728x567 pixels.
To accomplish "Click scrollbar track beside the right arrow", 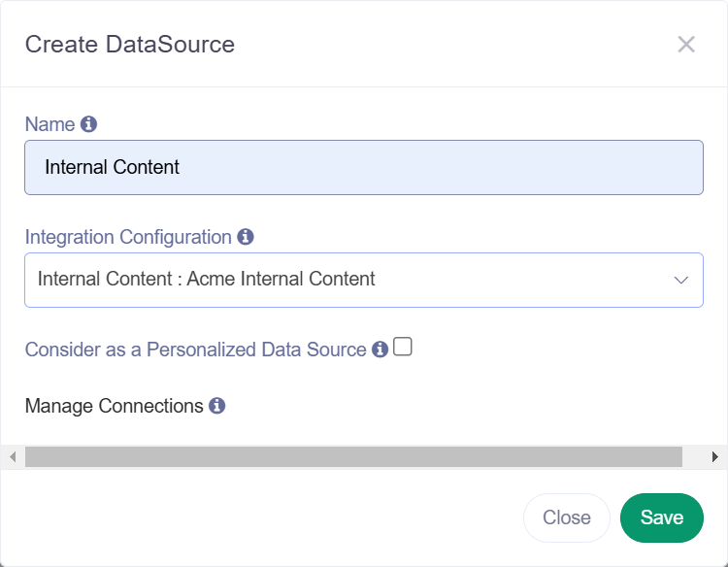I will click(693, 457).
